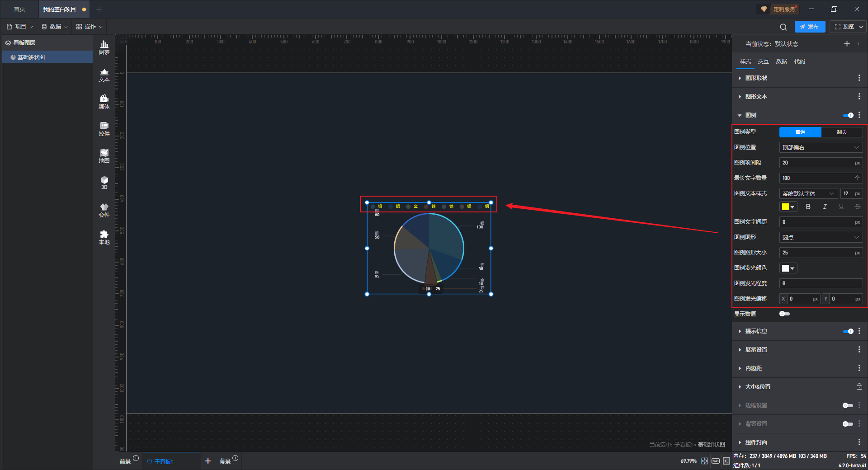The height and width of the screenshot is (470, 868).
Task: Switch to the 交互 tab
Action: pyautogui.click(x=764, y=61)
